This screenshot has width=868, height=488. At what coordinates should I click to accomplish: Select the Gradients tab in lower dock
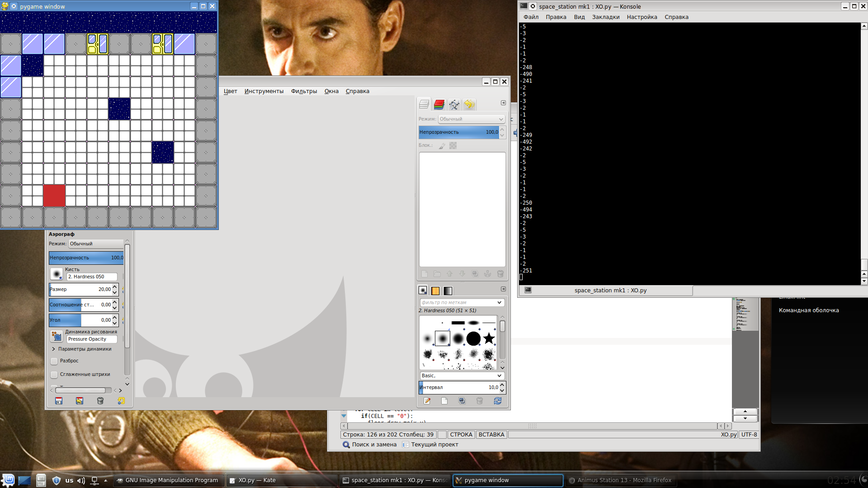(448, 291)
